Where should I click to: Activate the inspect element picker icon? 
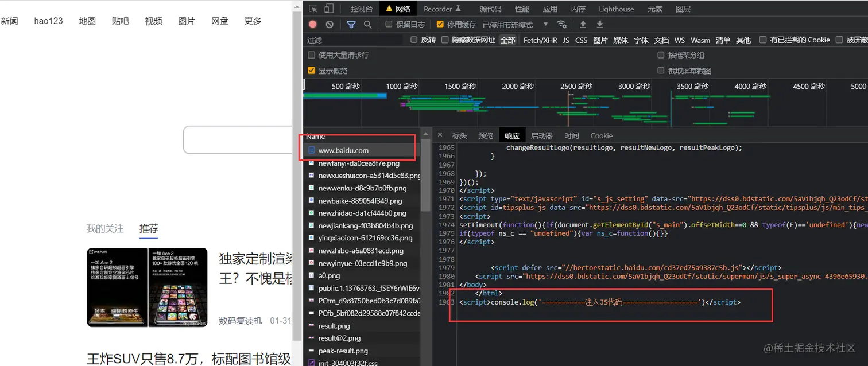pos(313,9)
